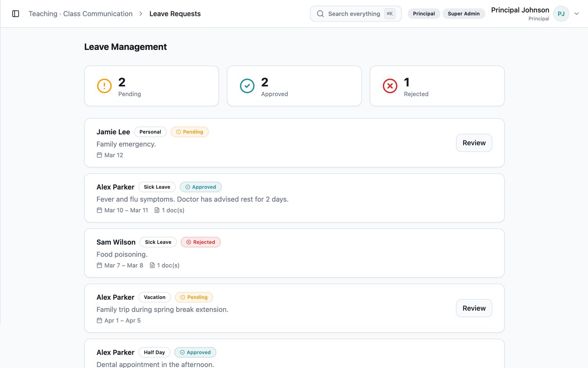Click the Rejected badge on Sam Wilson
Viewport: 588px width, 368px height.
201,242
